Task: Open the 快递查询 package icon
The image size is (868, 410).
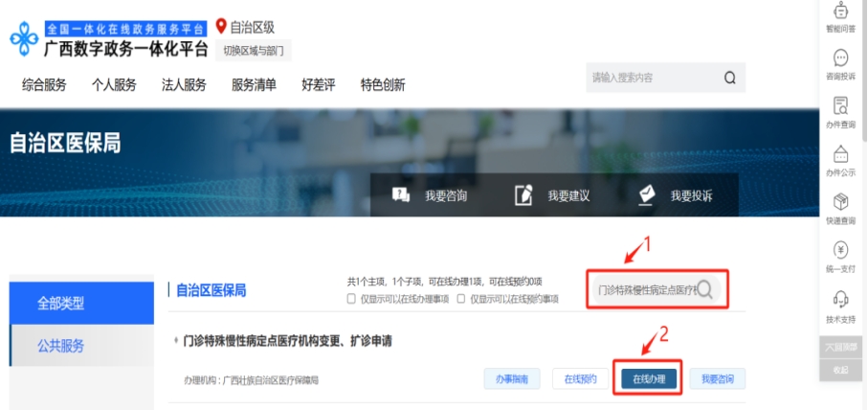Action: pos(841,202)
